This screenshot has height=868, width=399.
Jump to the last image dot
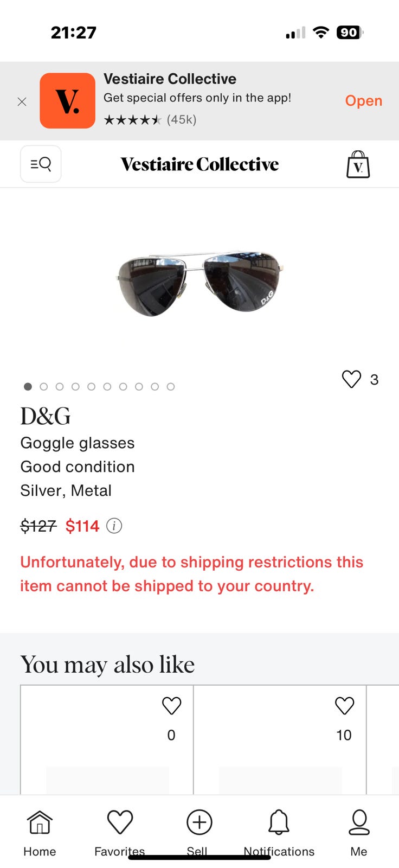170,387
